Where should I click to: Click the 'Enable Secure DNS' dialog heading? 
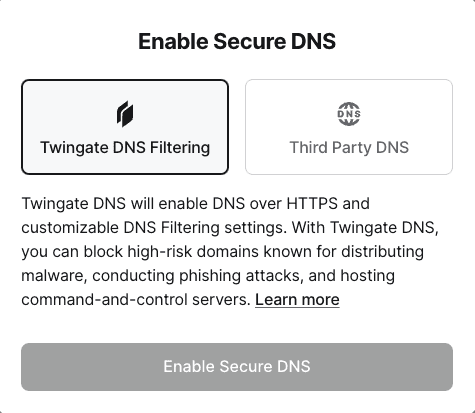pyautogui.click(x=237, y=41)
